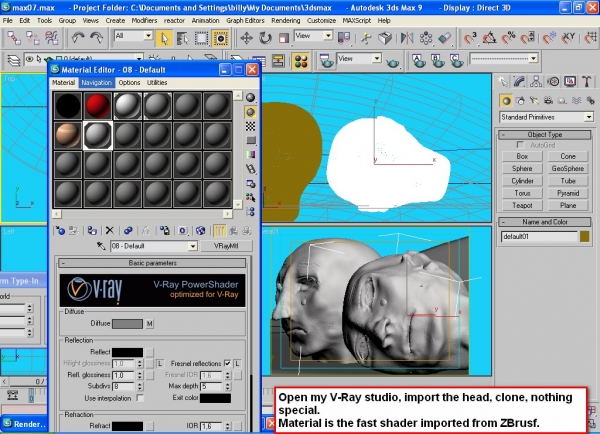
Task: Enable Use interpolation checkbox
Action: [140, 398]
